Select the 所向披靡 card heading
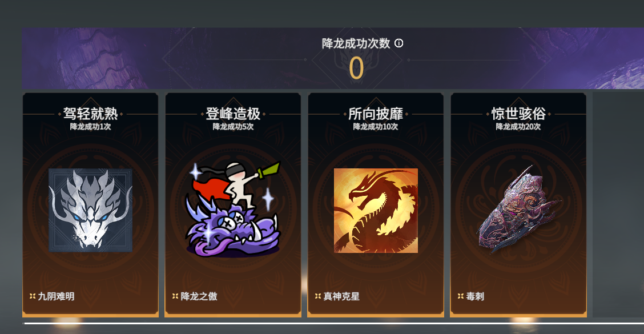644x334 pixels. (x=376, y=114)
